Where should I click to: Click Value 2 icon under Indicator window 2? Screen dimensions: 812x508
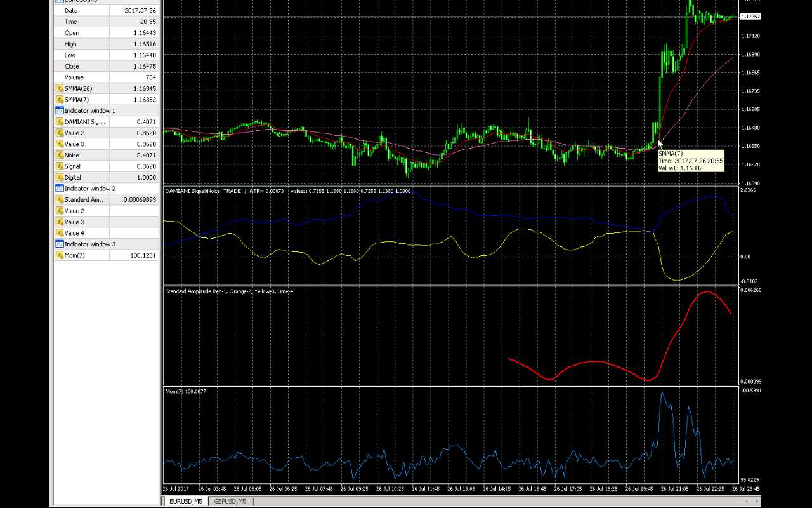coord(60,211)
